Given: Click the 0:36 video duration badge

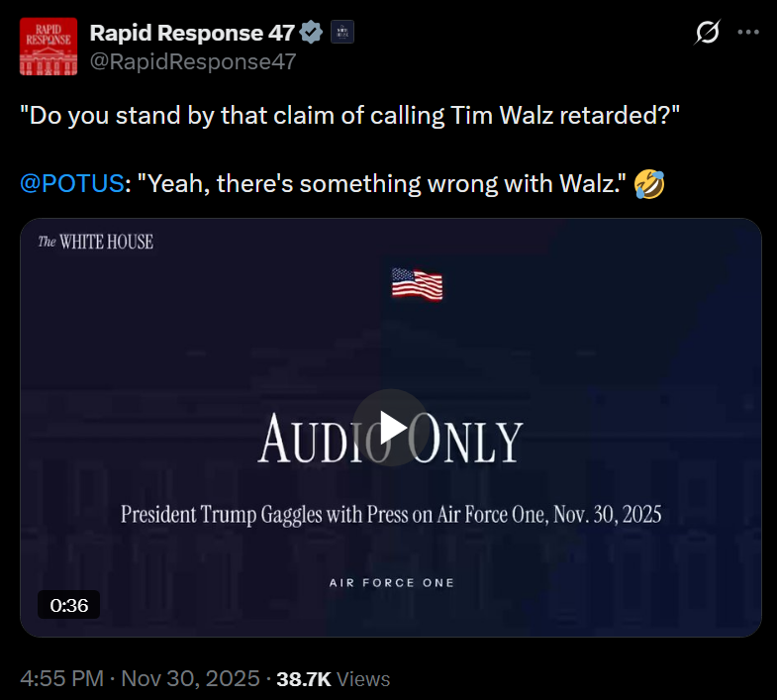Looking at the screenshot, I should (69, 605).
